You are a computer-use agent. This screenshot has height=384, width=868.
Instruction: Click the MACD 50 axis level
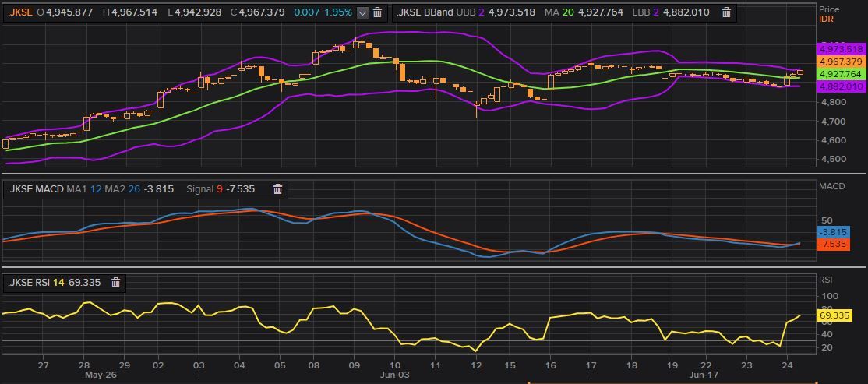pos(825,221)
